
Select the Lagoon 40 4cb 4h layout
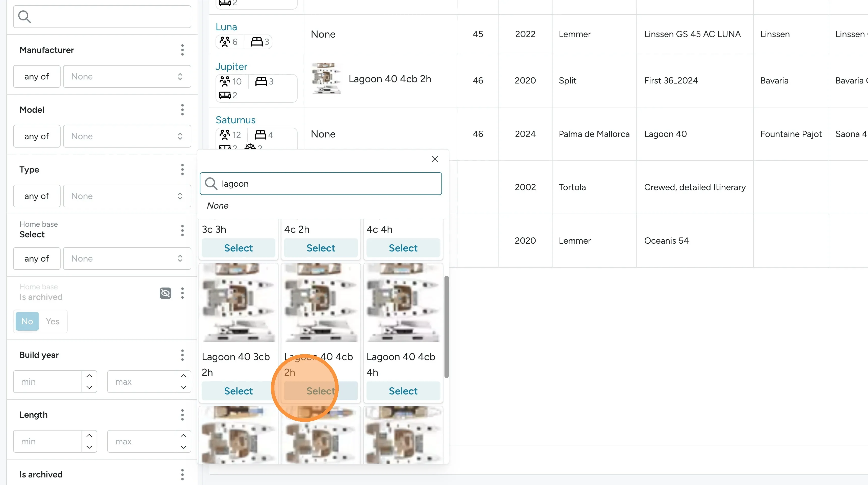pos(403,391)
